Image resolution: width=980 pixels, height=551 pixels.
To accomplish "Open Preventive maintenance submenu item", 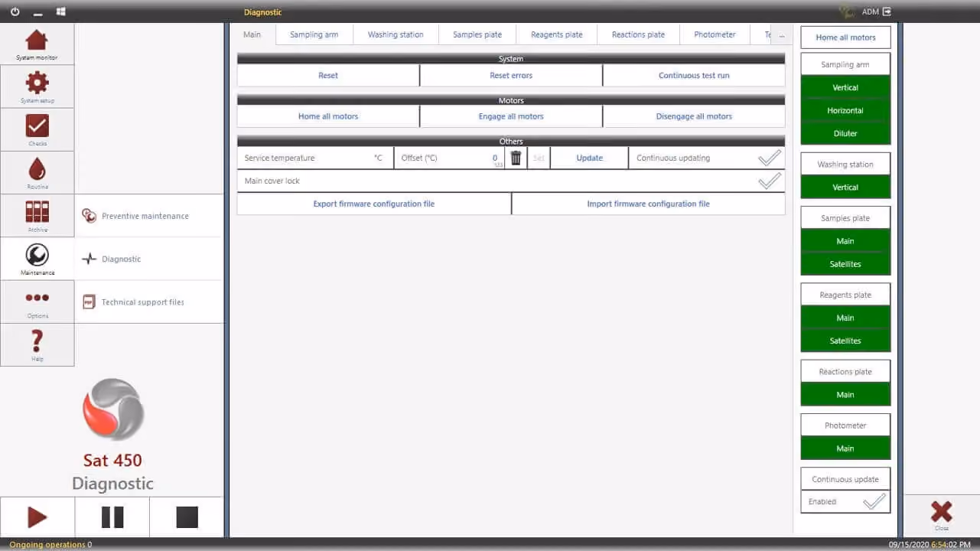I will [149, 216].
